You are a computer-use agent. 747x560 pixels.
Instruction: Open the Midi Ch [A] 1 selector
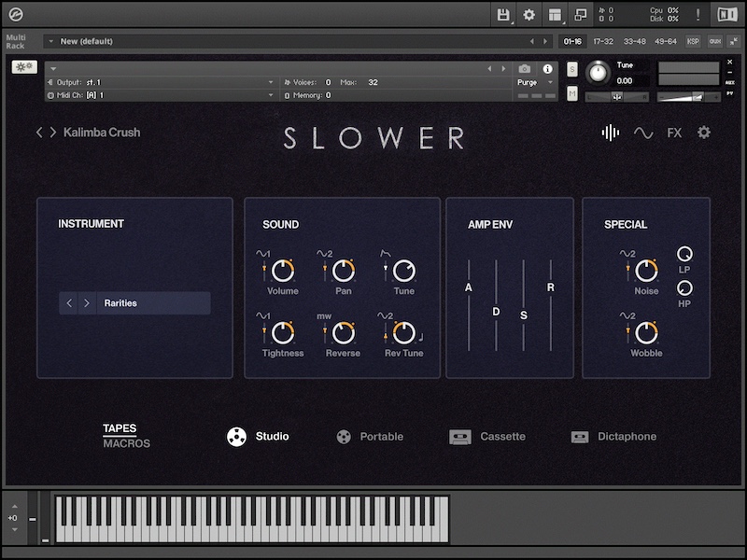[x=159, y=93]
